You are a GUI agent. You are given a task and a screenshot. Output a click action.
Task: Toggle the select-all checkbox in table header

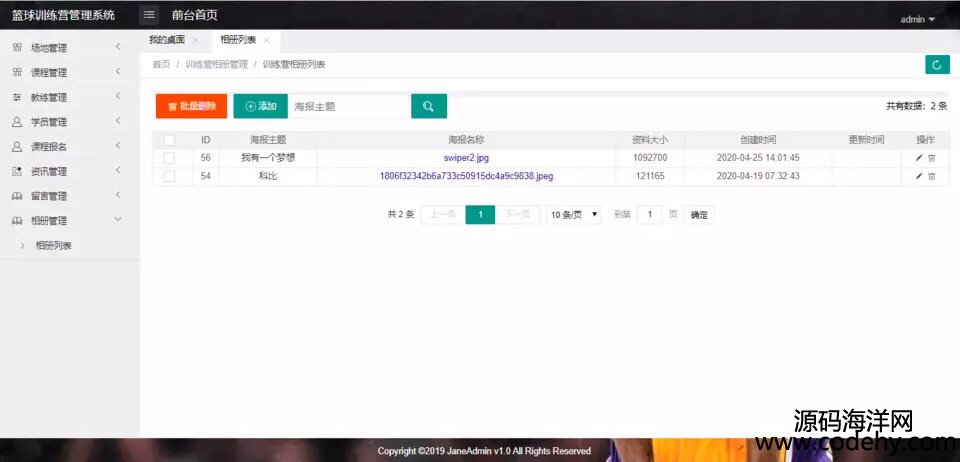click(169, 140)
